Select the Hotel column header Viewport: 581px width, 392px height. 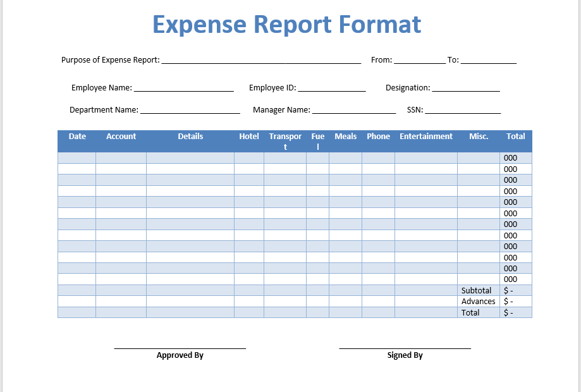[x=248, y=136]
